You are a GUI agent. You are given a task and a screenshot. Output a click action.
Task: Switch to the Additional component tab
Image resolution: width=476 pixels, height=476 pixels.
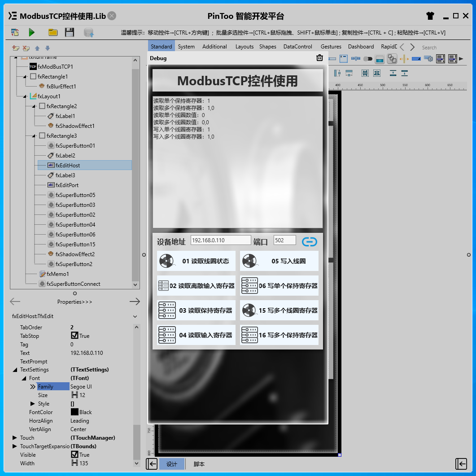[x=214, y=47]
